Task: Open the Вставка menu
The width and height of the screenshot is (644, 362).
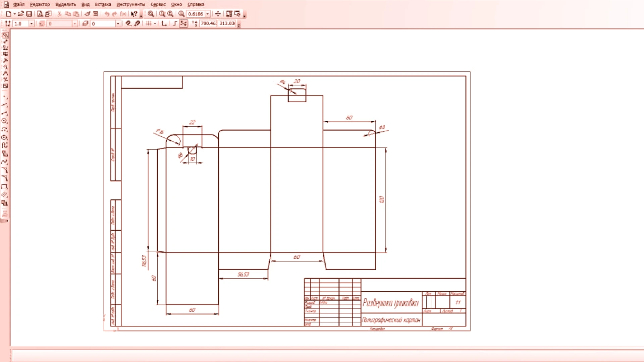Action: (103, 4)
